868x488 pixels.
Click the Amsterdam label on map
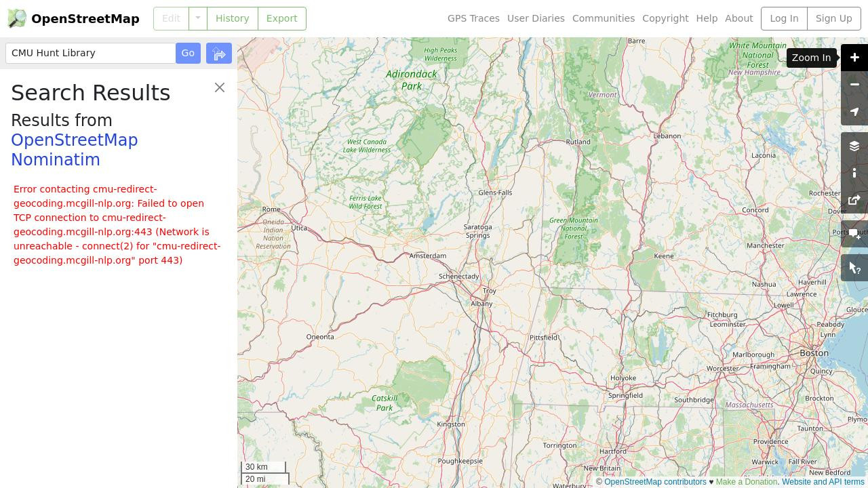(x=428, y=256)
